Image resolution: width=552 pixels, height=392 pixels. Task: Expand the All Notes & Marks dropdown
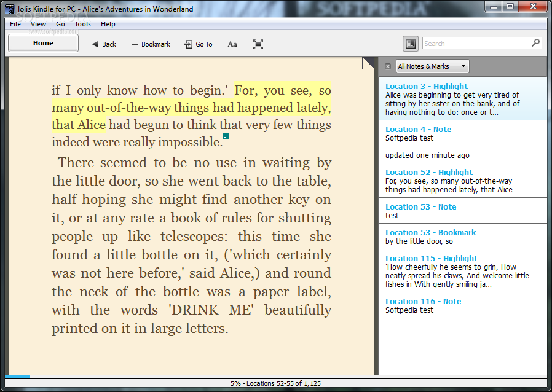coord(432,66)
